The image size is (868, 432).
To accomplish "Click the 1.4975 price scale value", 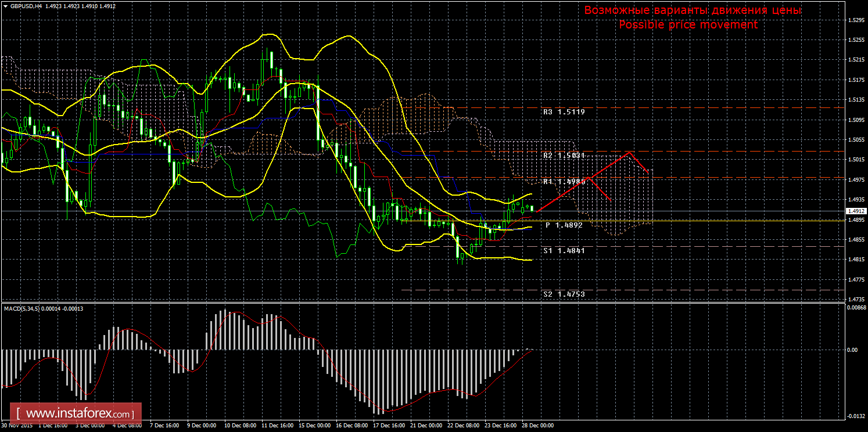I will [x=855, y=180].
